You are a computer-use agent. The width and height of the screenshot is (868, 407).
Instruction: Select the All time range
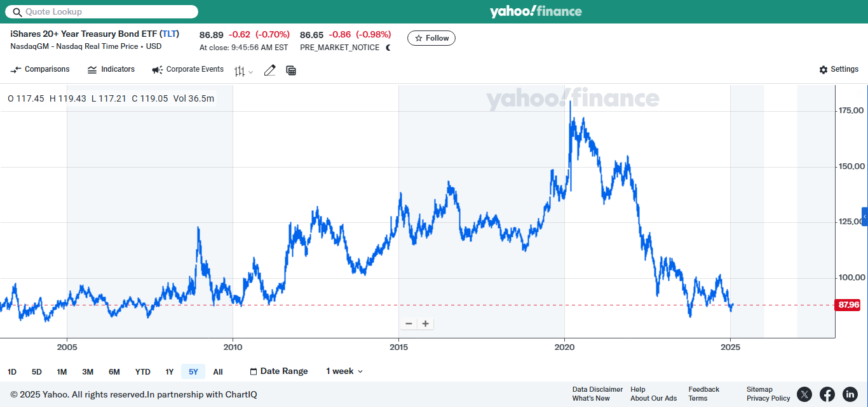tap(218, 372)
